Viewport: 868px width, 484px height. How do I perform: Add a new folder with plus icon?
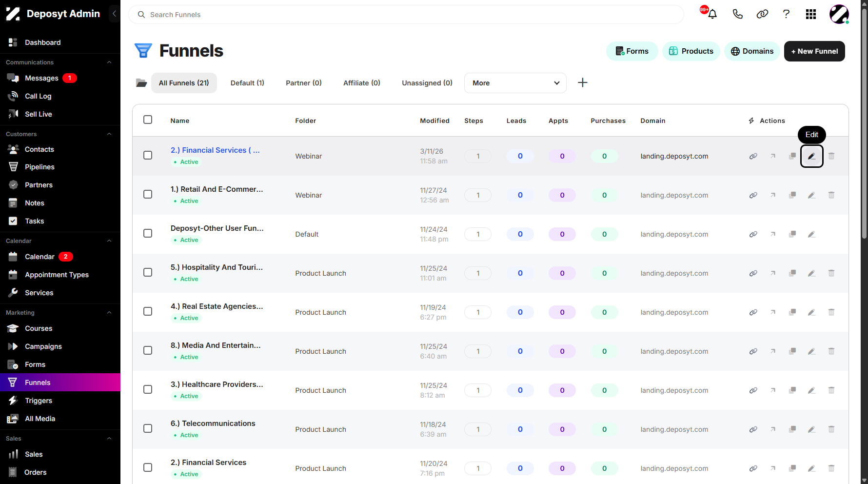tap(583, 82)
